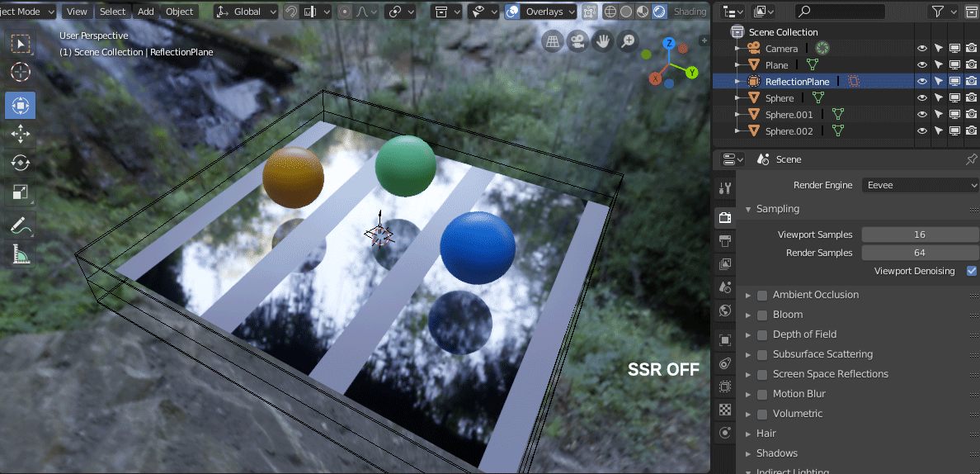Enable the Screen Space Reflections checkbox

point(762,375)
